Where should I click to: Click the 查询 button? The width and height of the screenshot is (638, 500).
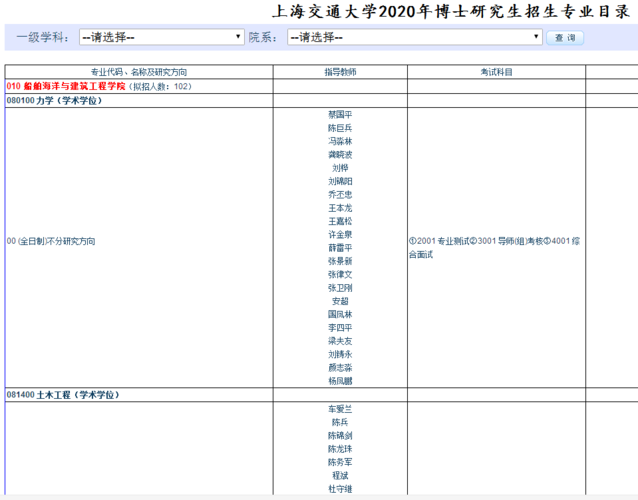(x=565, y=38)
